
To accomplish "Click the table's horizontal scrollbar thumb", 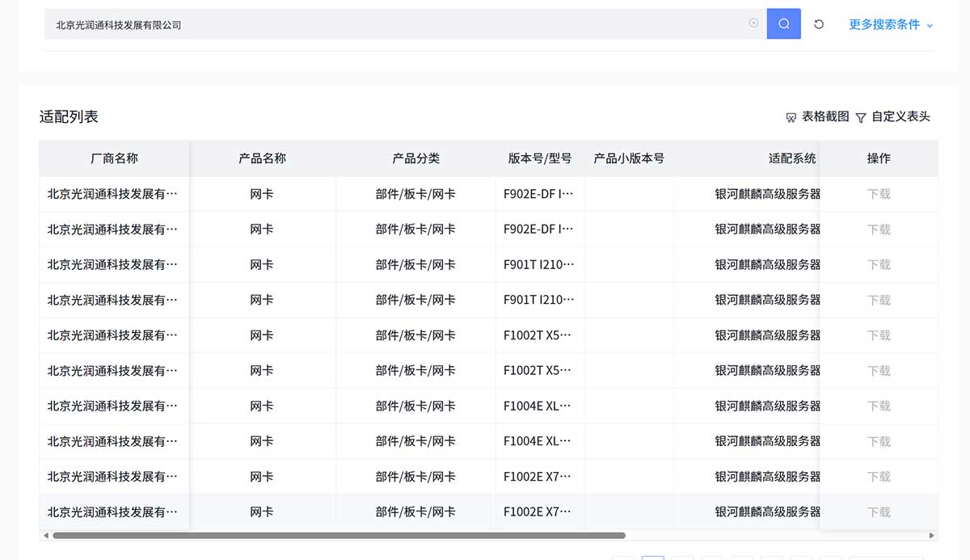I will coord(339,535).
